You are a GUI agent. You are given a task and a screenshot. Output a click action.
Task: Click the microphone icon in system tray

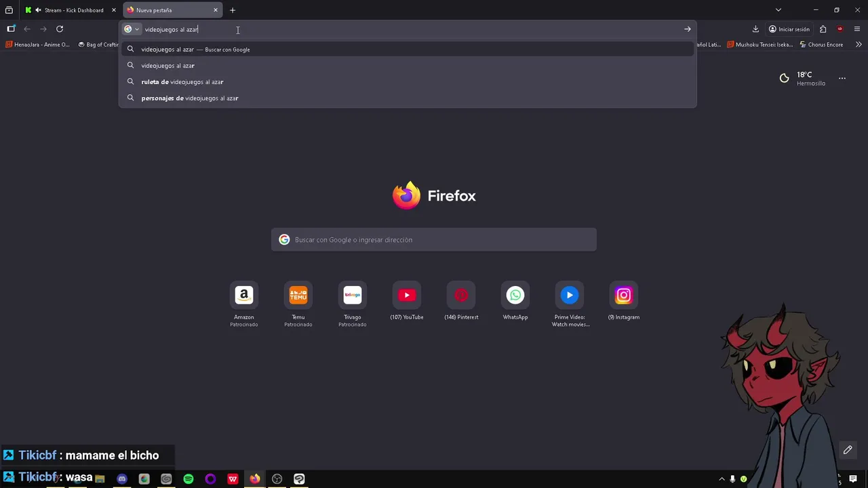[732, 479]
